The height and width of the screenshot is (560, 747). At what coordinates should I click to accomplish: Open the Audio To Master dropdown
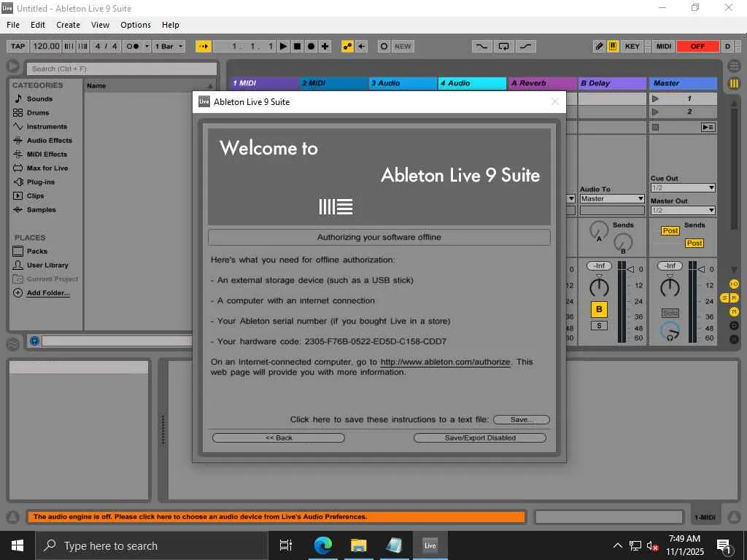(x=612, y=198)
